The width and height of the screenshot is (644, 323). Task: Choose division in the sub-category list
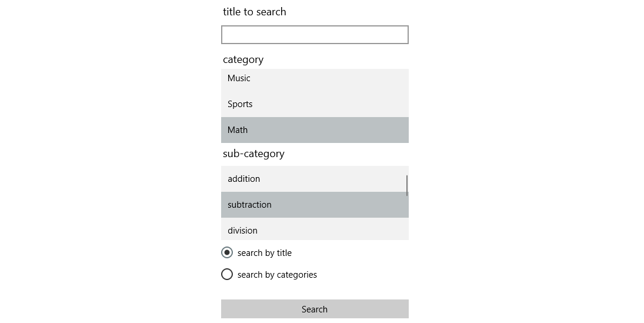tap(313, 230)
